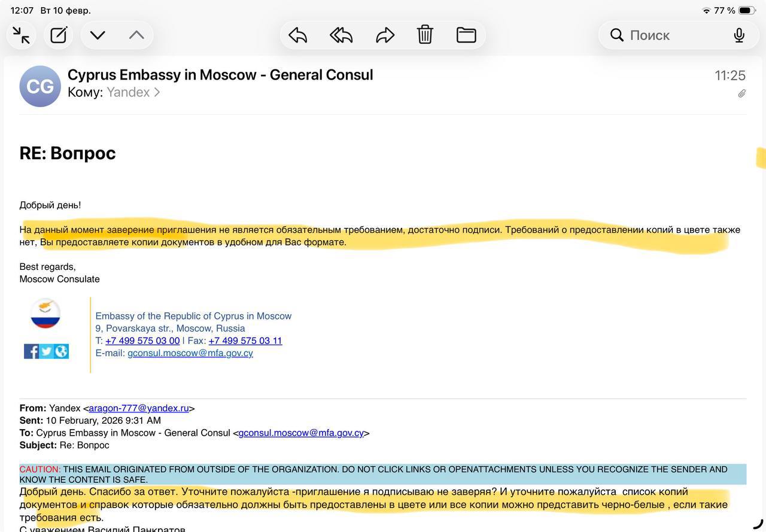Tap the Поиск search field
Viewport: 766px width, 532px height.
[664, 35]
